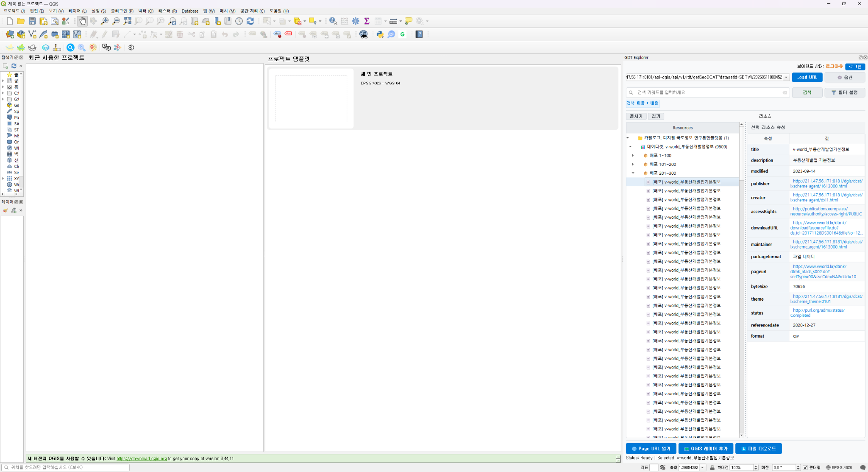Open the Python Console icon
This screenshot has width=868, height=472.
[x=380, y=34]
